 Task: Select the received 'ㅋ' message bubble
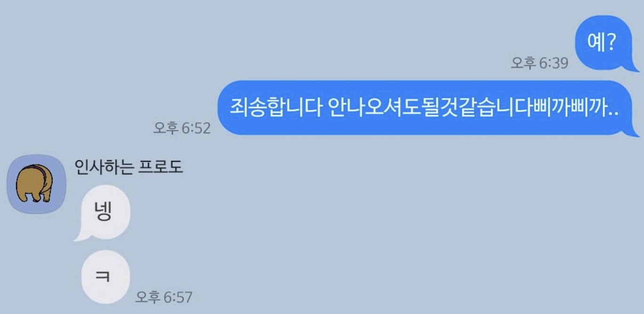pos(106,277)
